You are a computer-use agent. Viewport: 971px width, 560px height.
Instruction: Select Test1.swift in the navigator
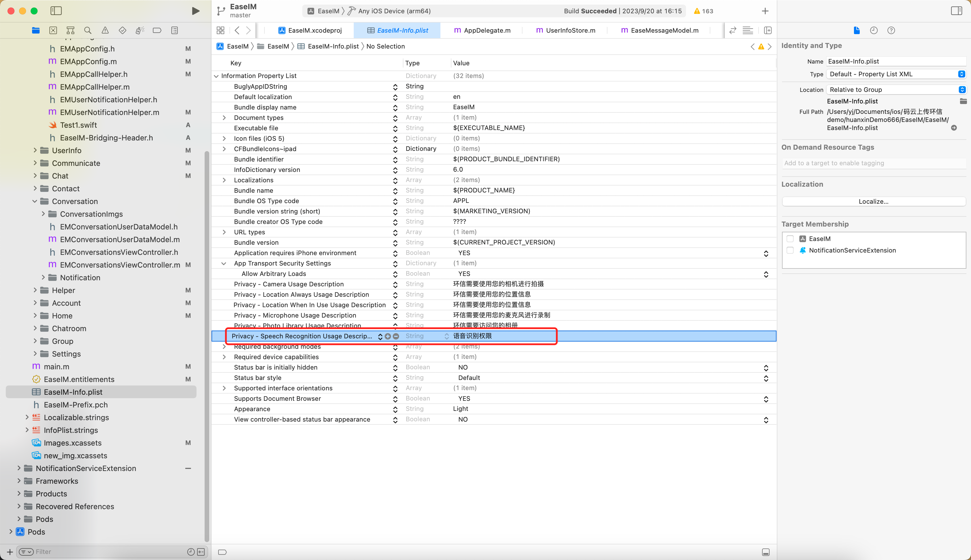78,125
